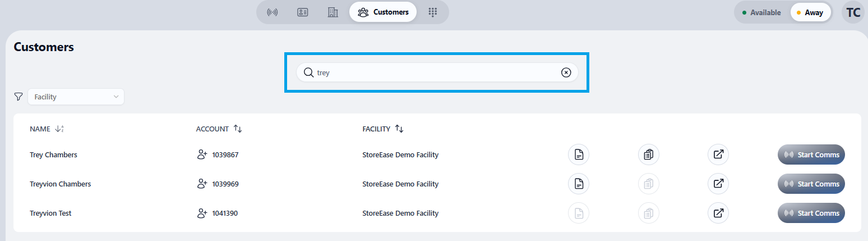
Task: Click StoreEase Demo Facility in Treyvion Test row
Action: point(400,213)
